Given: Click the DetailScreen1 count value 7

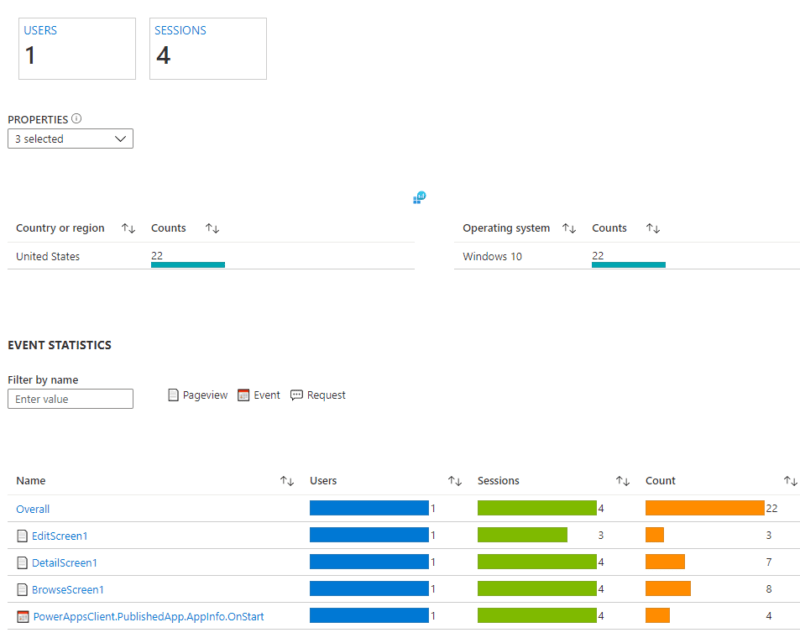Looking at the screenshot, I should [768, 562].
